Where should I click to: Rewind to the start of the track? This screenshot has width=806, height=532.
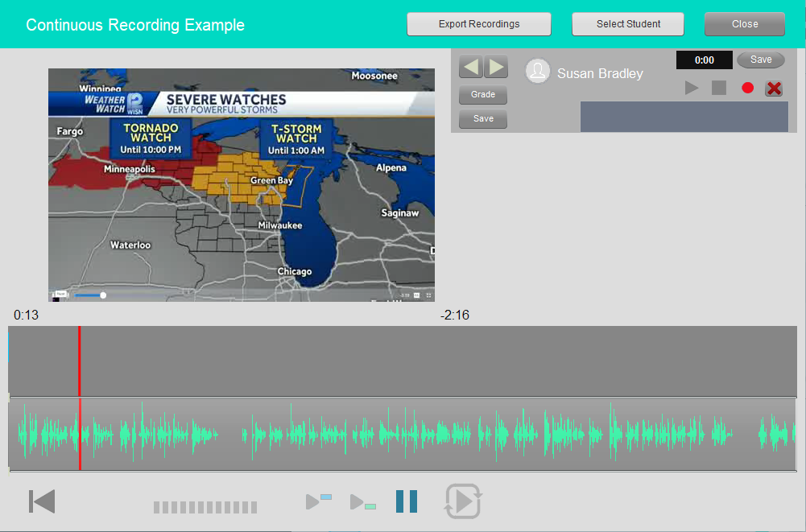point(42,501)
